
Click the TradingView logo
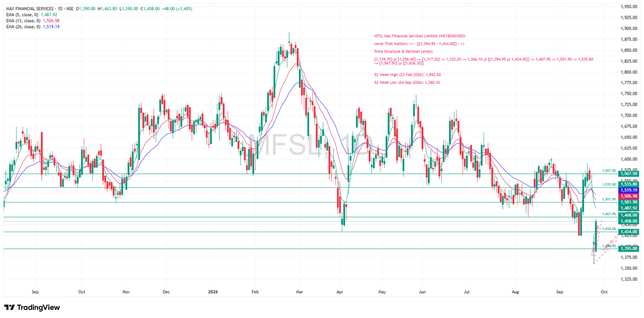pos(32,307)
